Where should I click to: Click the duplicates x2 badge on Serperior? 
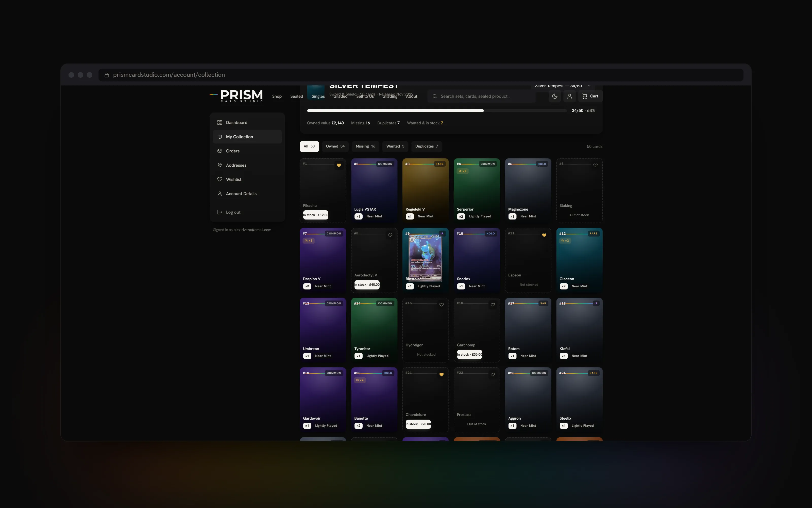click(x=462, y=171)
